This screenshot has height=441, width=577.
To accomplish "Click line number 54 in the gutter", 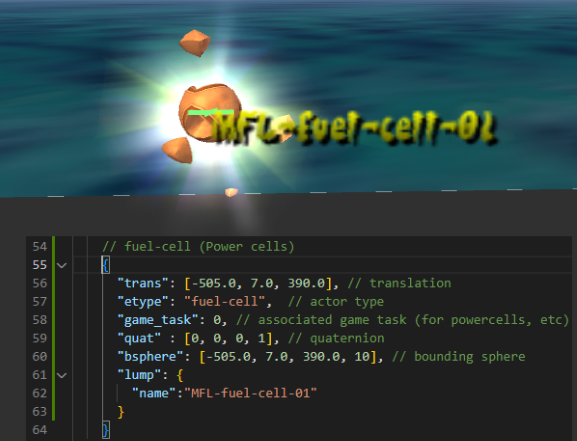I will coord(40,247).
